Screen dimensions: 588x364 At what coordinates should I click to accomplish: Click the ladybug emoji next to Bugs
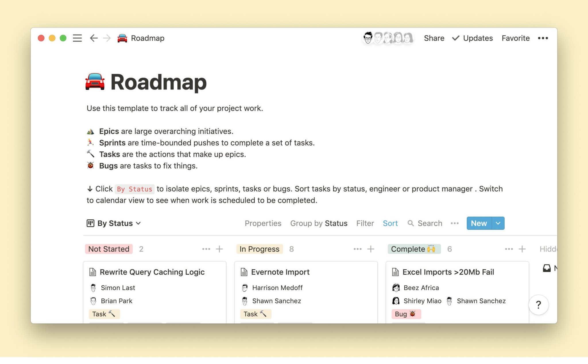click(90, 166)
